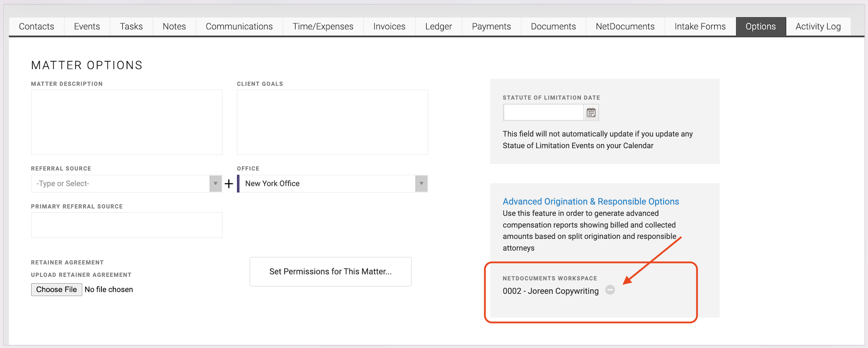Click Choose File to upload retainer agreement
Screen dimensions: 868x348
click(57, 289)
